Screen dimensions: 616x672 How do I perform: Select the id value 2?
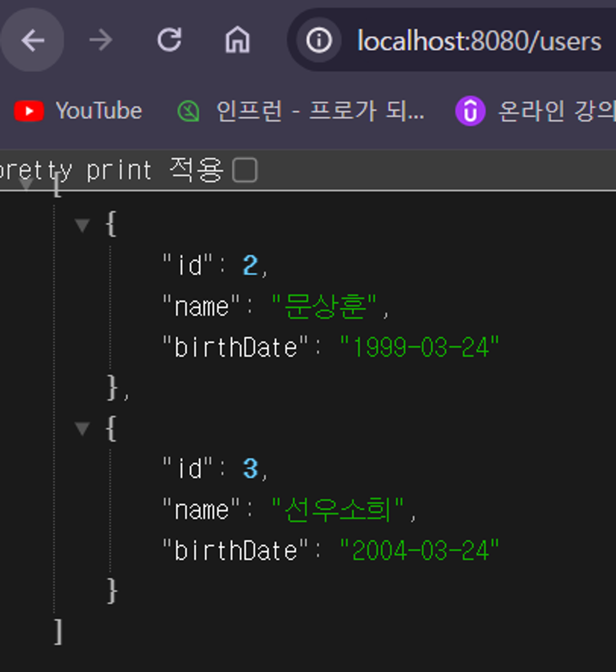[250, 265]
